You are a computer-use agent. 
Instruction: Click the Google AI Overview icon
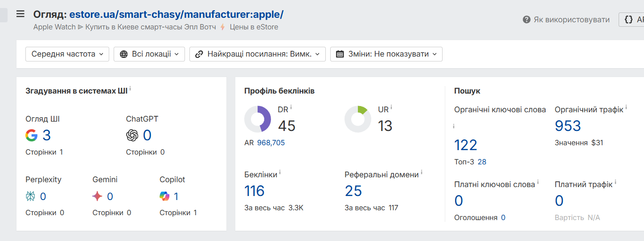coord(31,135)
